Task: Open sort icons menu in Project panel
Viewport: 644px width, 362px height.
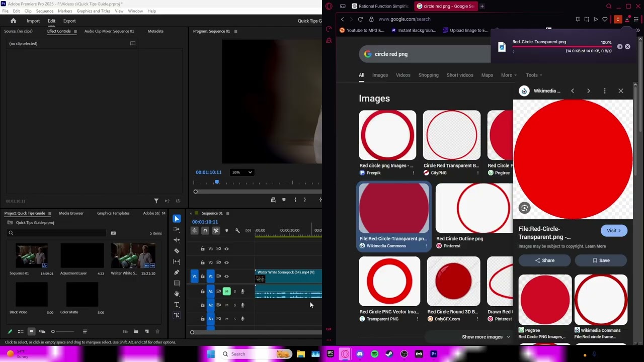Action: point(85,332)
